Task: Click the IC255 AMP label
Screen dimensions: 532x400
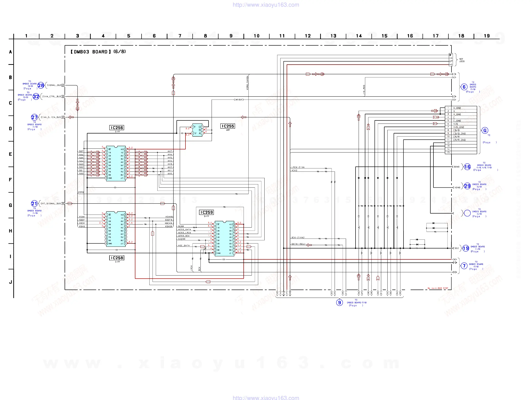Action: point(228,126)
